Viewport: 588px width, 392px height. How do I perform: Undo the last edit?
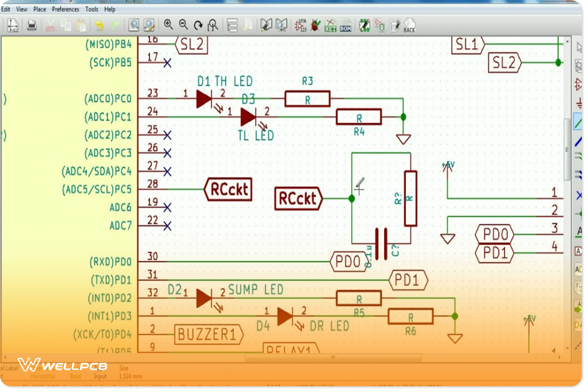click(99, 25)
